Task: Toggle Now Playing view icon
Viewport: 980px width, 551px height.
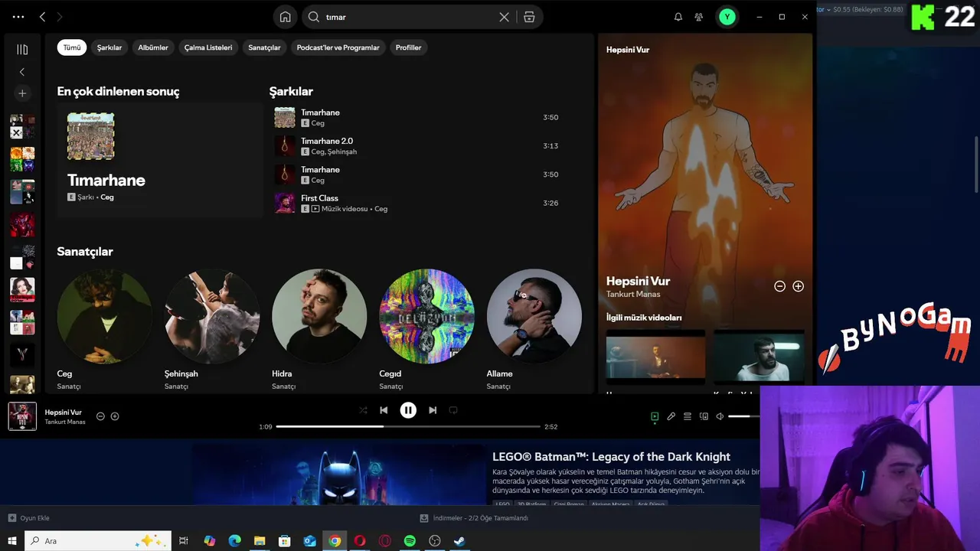Action: pos(655,416)
